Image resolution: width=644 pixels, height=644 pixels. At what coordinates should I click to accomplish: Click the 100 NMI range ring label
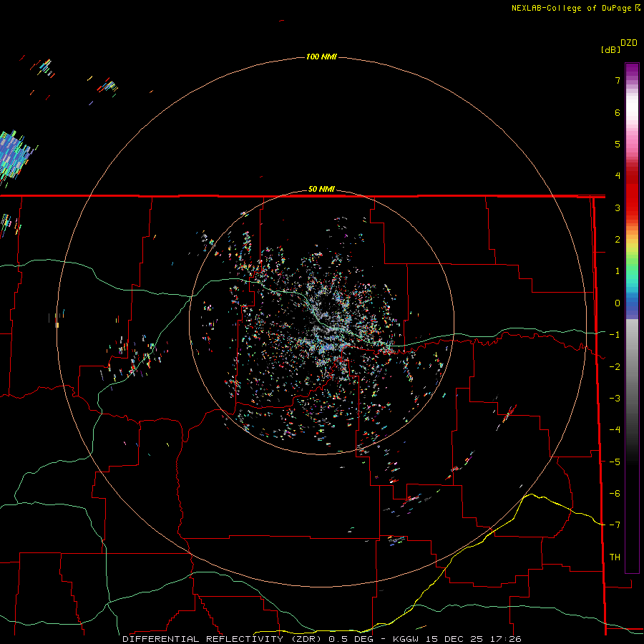coord(321,57)
